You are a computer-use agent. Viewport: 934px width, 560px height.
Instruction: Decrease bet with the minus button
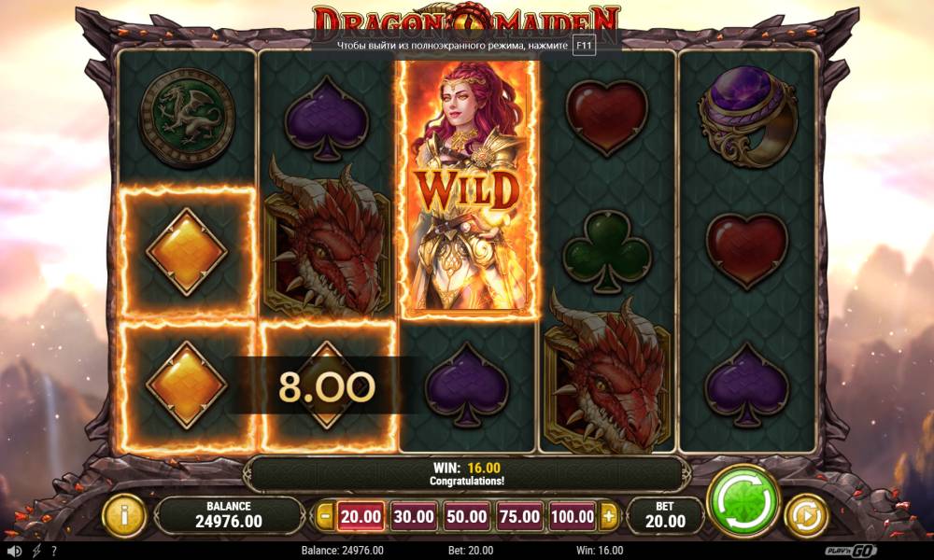click(324, 516)
